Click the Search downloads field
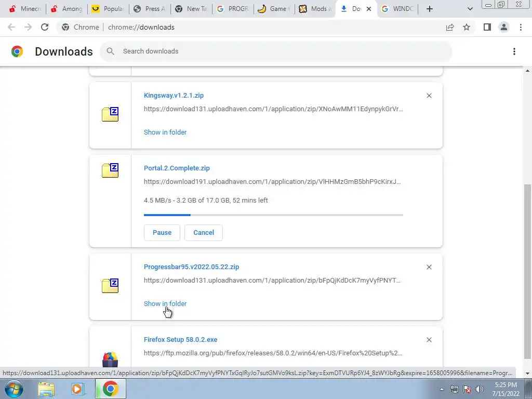 tap(276, 51)
